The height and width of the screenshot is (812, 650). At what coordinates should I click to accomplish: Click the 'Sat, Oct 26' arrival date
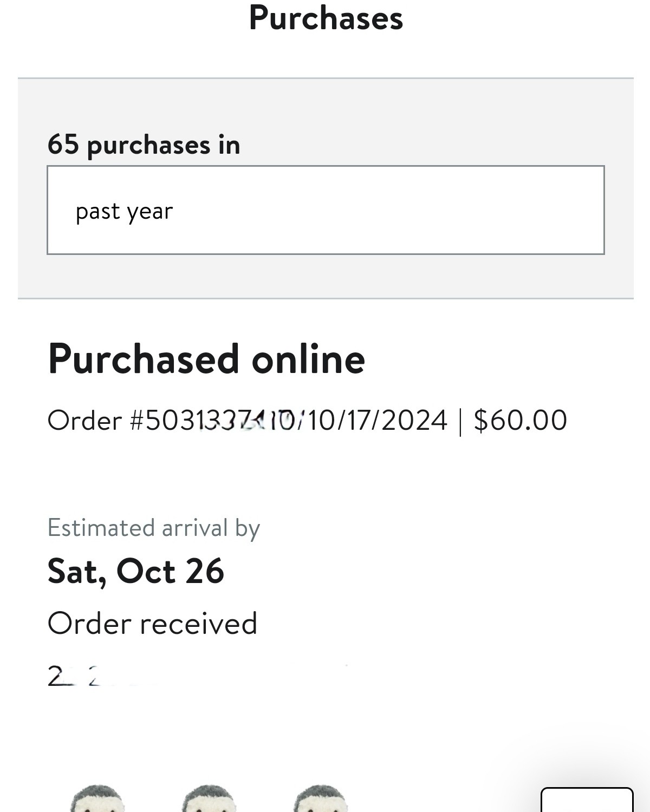(x=135, y=572)
